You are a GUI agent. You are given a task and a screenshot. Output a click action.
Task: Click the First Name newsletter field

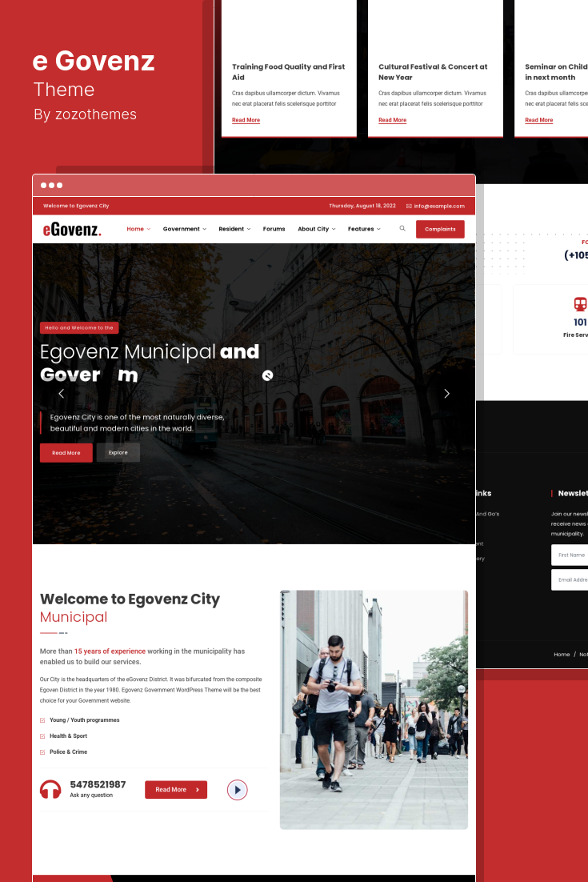tap(570, 555)
